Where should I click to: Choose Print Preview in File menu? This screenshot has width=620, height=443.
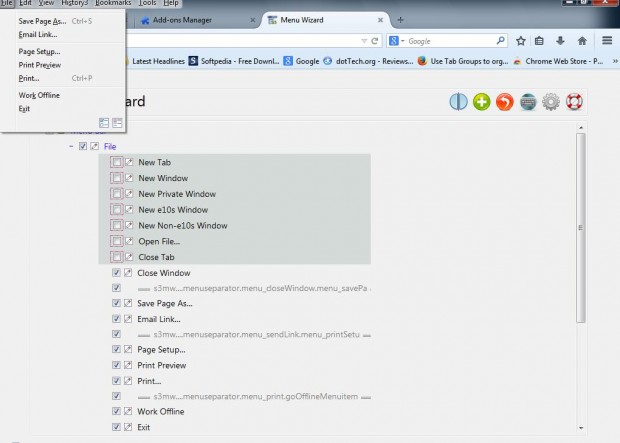coord(63,65)
